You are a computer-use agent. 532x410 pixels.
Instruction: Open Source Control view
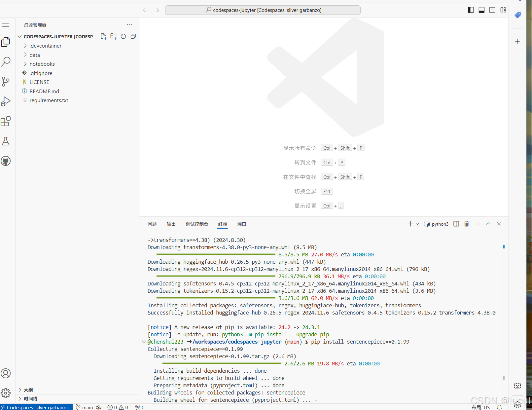tap(6, 82)
